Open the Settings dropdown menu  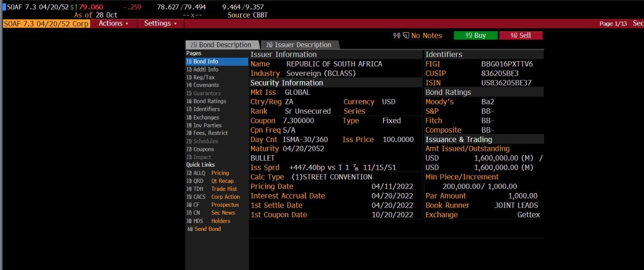pyautogui.click(x=161, y=23)
